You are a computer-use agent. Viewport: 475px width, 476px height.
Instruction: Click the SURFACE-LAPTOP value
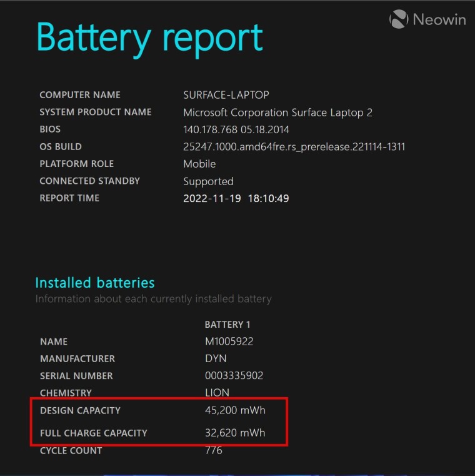(x=226, y=95)
